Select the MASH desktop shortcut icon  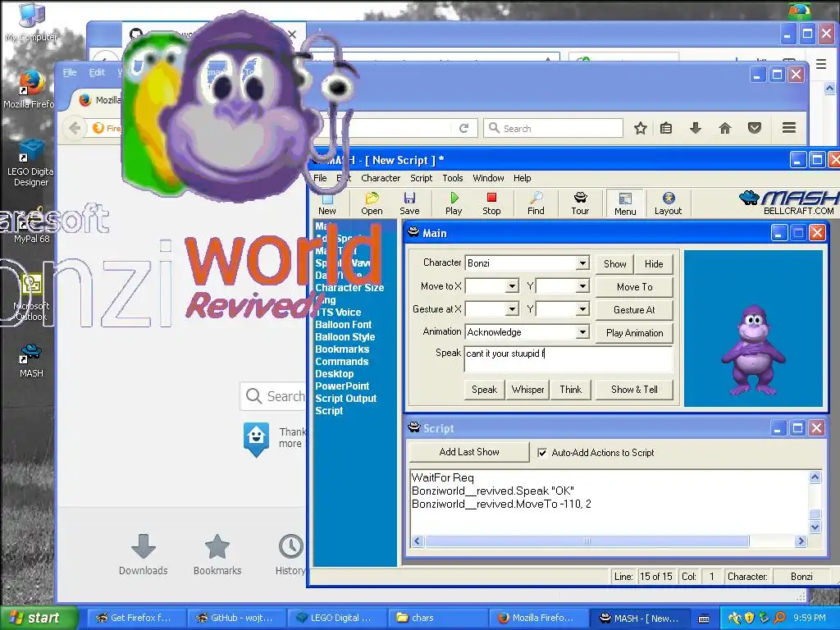tap(31, 361)
